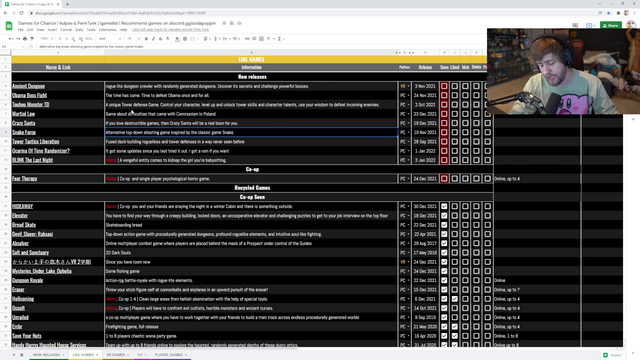
Task: Click the Undo icon in toolbar
Action: tap(11, 39)
